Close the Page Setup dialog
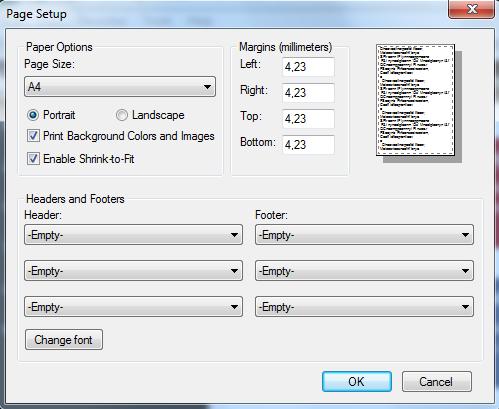Viewport: 499px width, 409px height. [471, 9]
